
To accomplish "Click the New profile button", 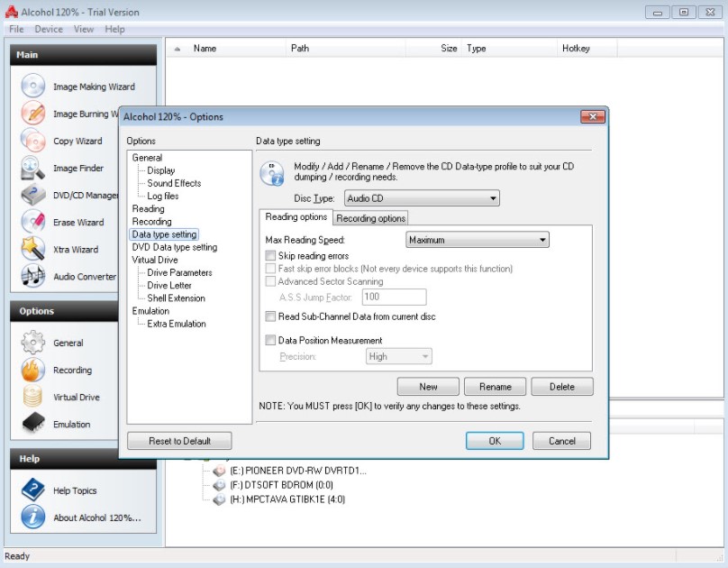I will click(428, 387).
